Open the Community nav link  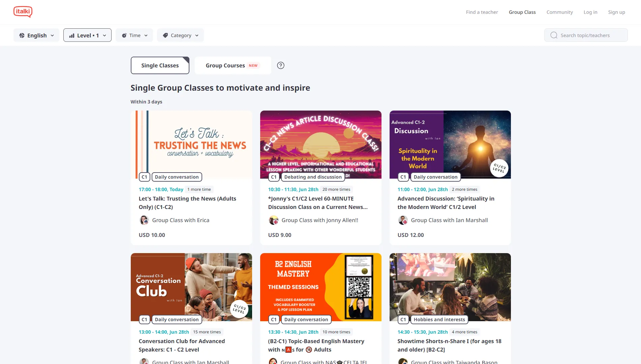tap(560, 12)
